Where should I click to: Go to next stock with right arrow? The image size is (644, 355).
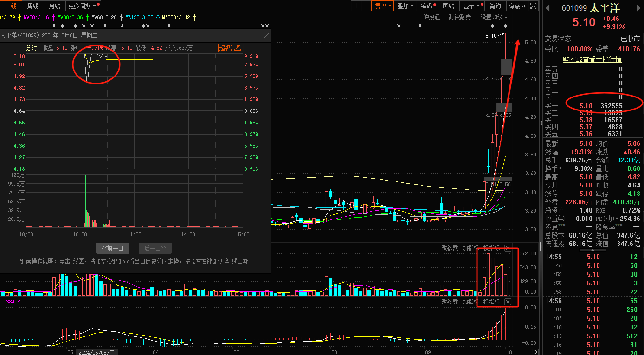(x=638, y=8)
